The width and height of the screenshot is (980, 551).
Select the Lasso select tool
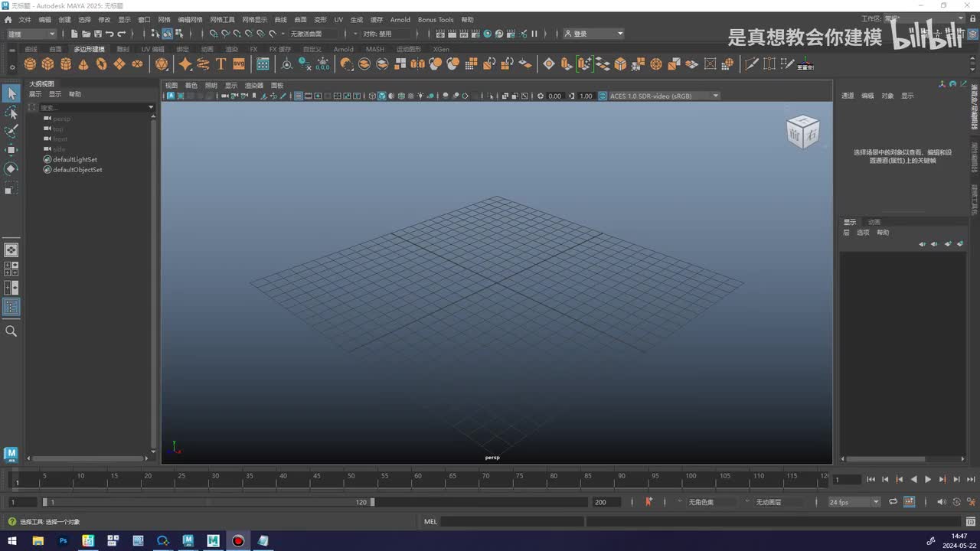tap(11, 112)
